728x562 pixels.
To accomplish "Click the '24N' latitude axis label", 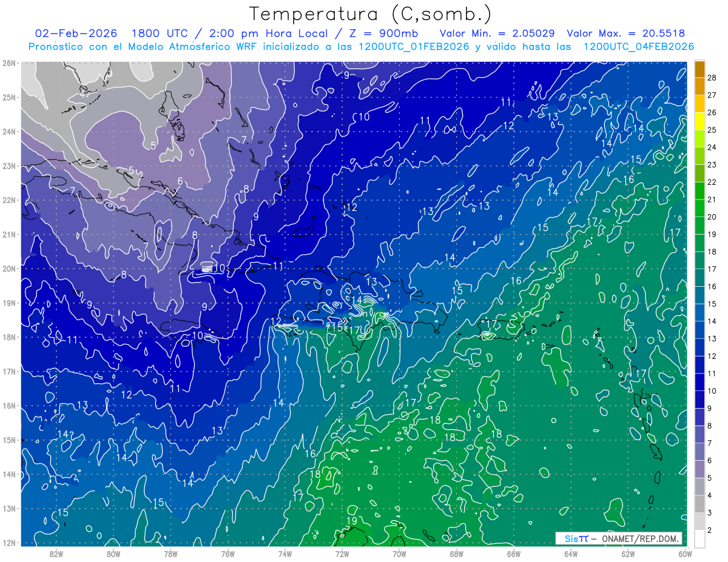I will [x=8, y=132].
